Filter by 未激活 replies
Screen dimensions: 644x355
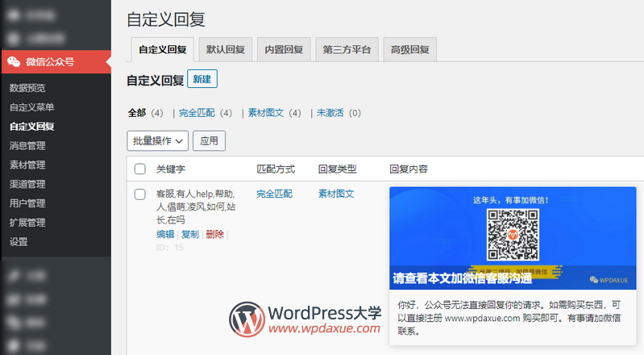pos(330,113)
